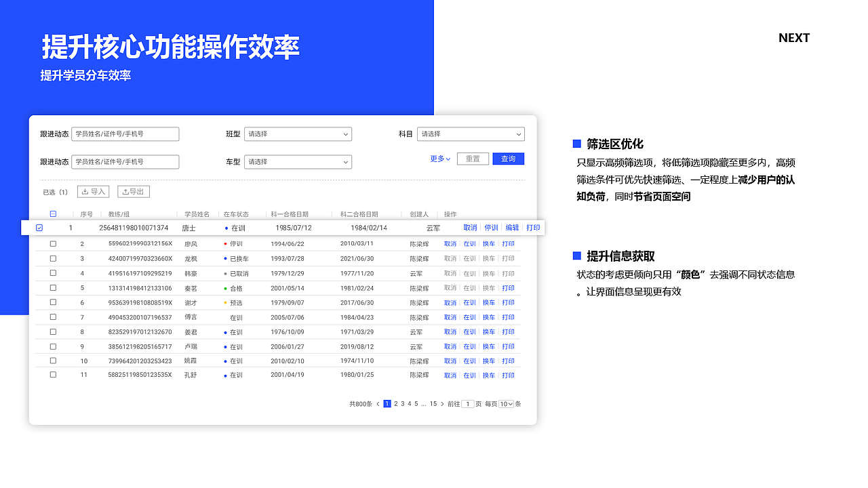868x488 pixels.
Task: Go to the next page arrow
Action: point(442,404)
